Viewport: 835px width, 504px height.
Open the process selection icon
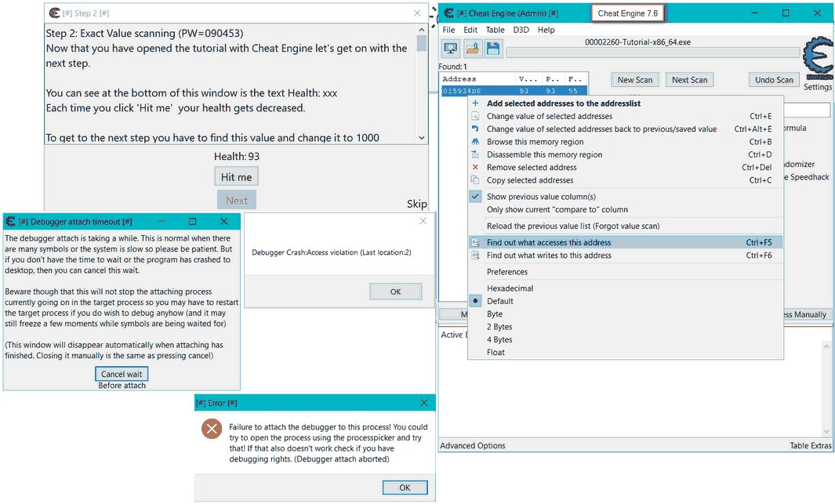[x=450, y=48]
